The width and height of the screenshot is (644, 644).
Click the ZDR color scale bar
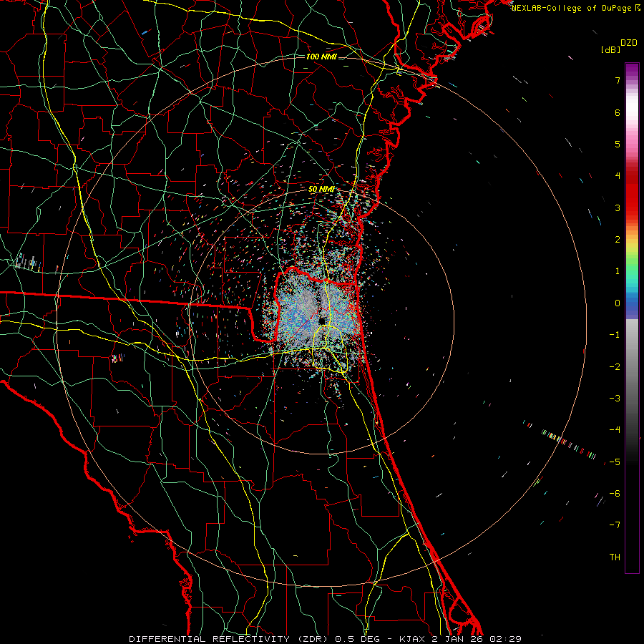(632, 318)
